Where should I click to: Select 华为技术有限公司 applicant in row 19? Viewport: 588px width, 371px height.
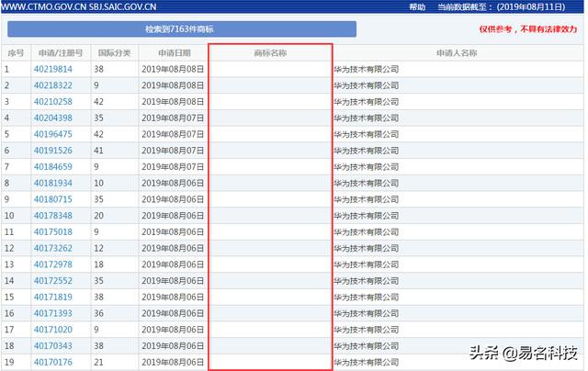click(367, 363)
